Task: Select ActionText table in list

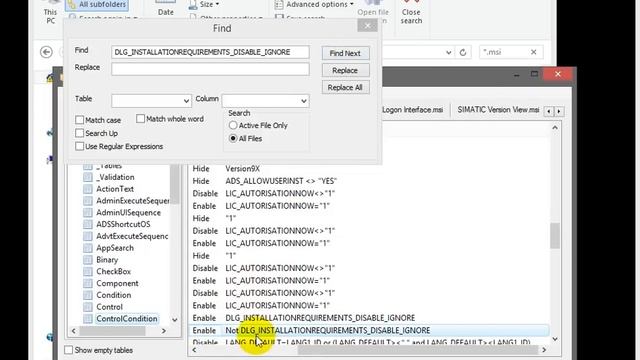Action: click(115, 189)
